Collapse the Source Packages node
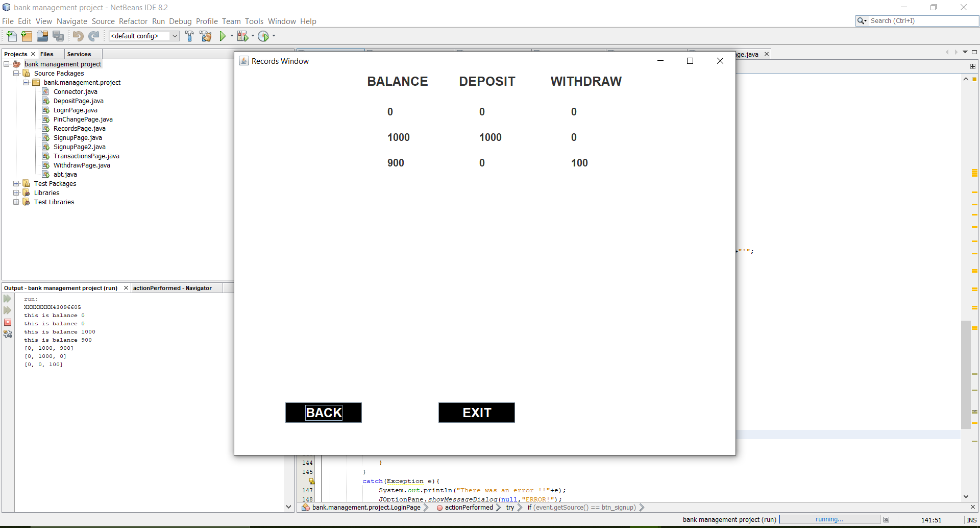Viewport: 980px width, 528px height. [x=16, y=73]
